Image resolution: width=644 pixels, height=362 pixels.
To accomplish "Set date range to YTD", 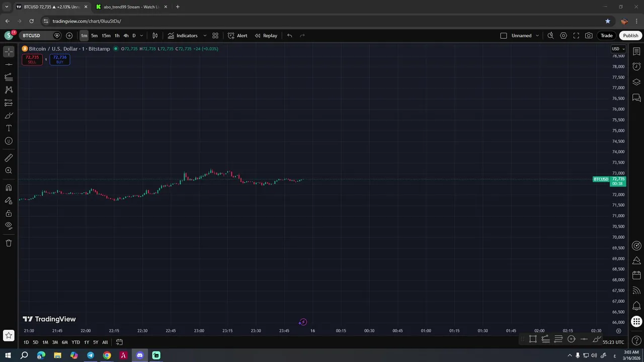I will (x=75, y=342).
